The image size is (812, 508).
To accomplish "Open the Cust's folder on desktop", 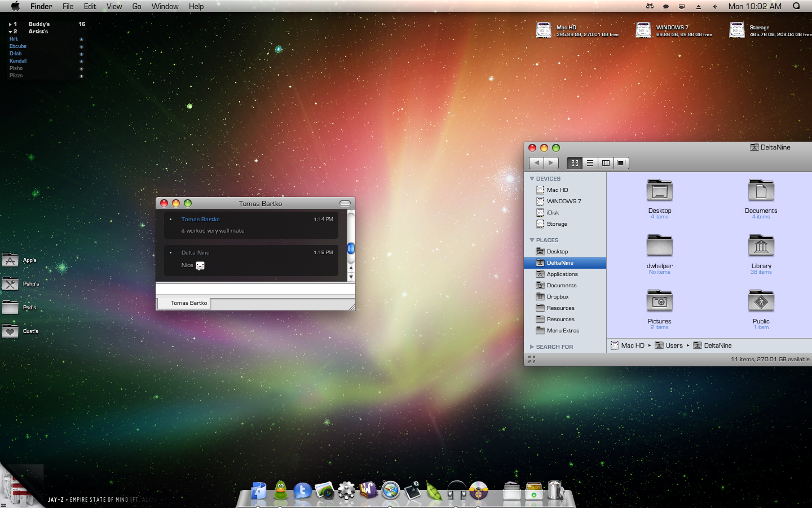I will pyautogui.click(x=10, y=331).
